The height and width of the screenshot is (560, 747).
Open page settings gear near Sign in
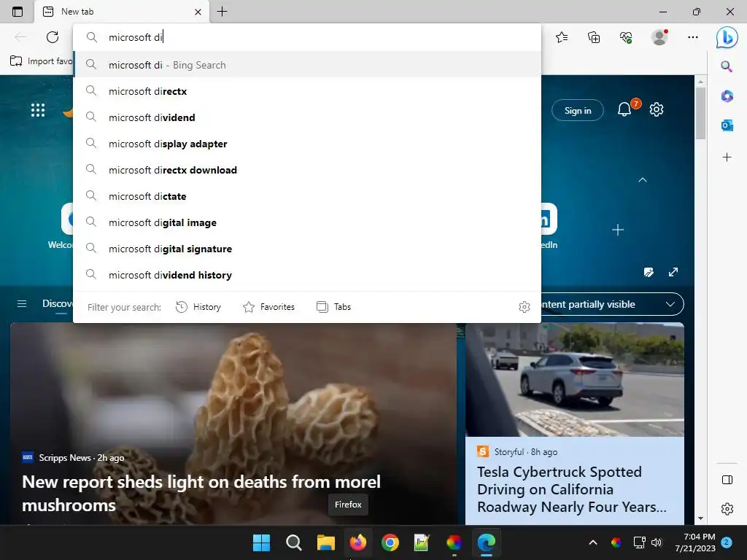(x=657, y=109)
